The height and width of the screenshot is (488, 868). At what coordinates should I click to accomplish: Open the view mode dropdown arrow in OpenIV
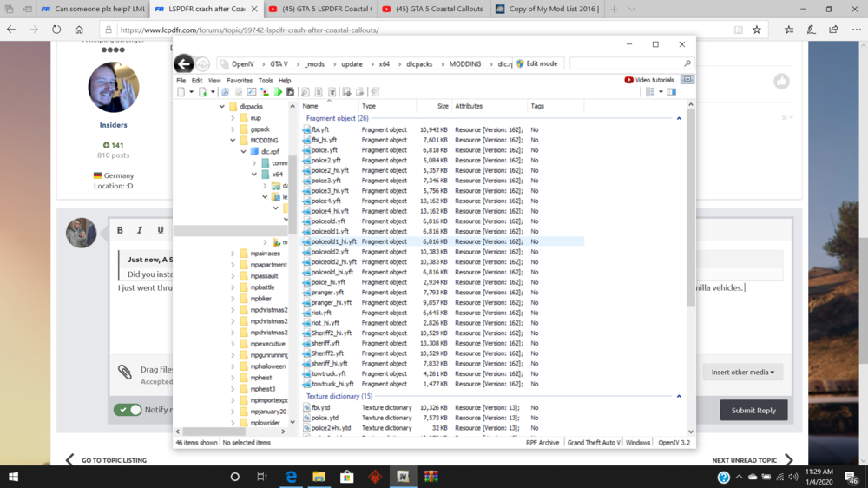click(661, 92)
